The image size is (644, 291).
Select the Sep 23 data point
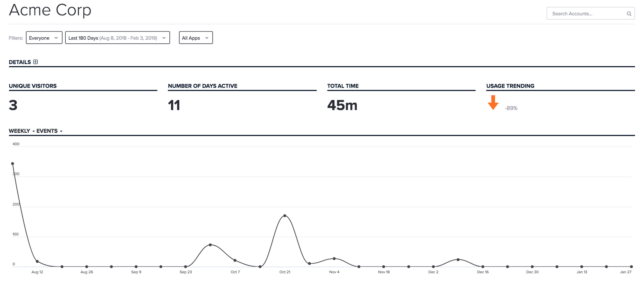[x=185, y=267]
